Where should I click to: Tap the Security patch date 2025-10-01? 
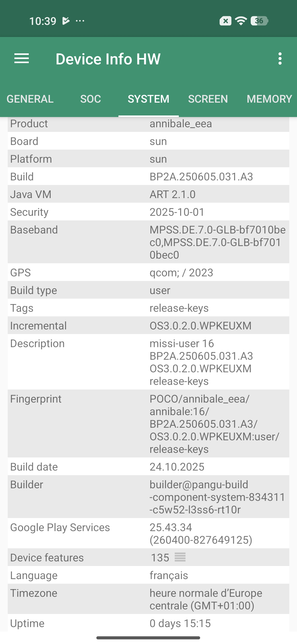click(x=177, y=212)
